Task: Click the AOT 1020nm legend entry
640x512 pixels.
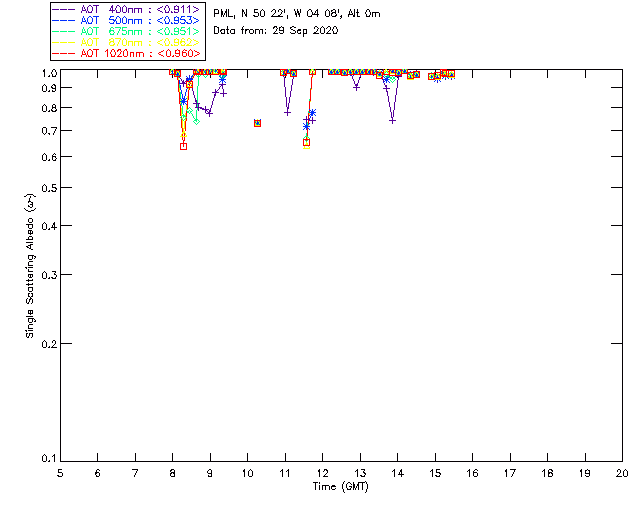Action: pos(126,53)
